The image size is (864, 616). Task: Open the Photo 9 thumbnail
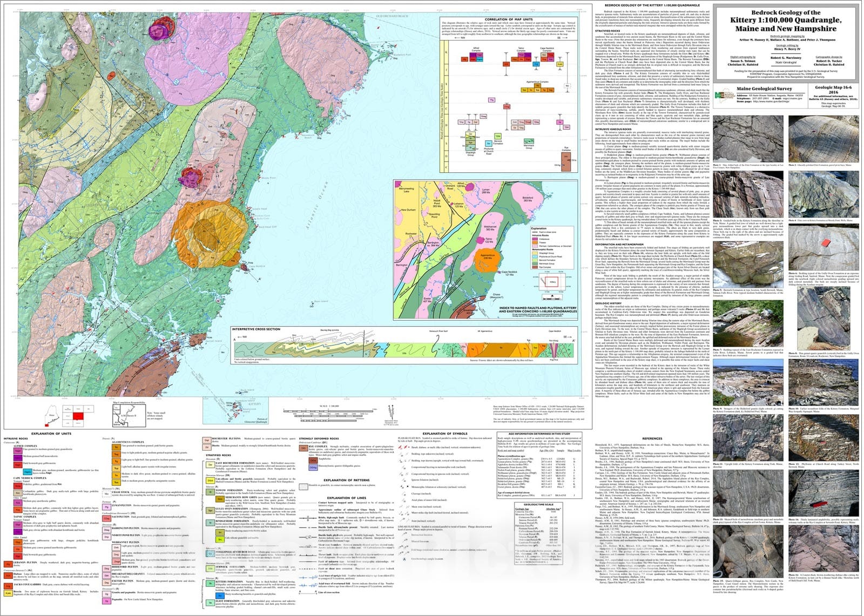(748, 383)
